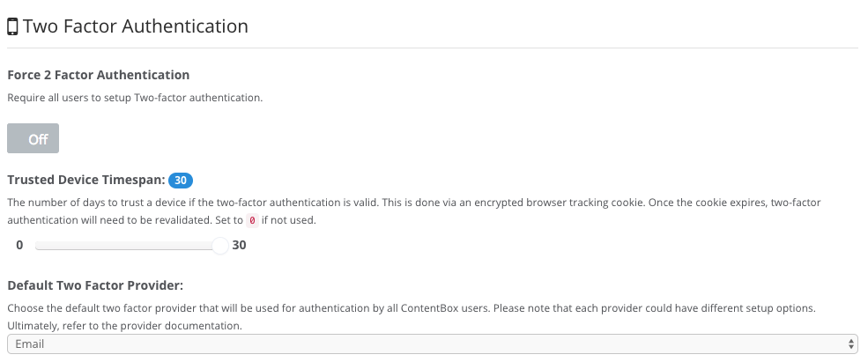Click the "Require all users to setup" description

tap(135, 98)
